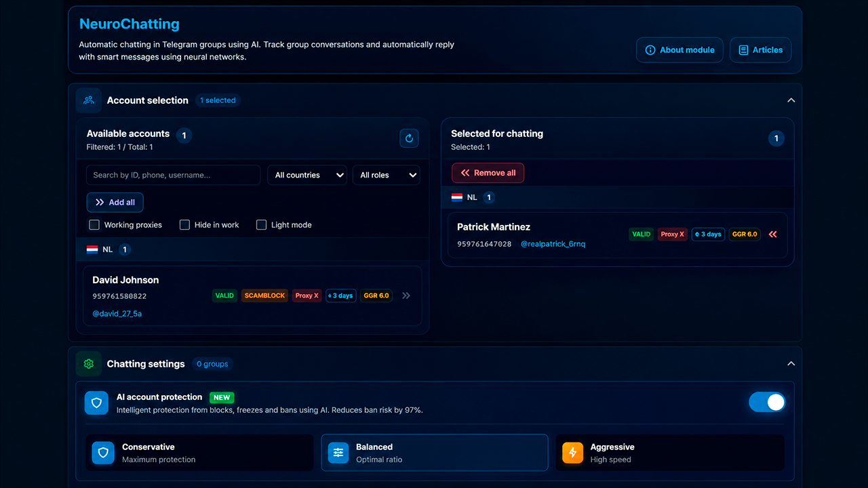Collapse the Chatting settings section
The height and width of the screenshot is (488, 868).
pyautogui.click(x=791, y=364)
